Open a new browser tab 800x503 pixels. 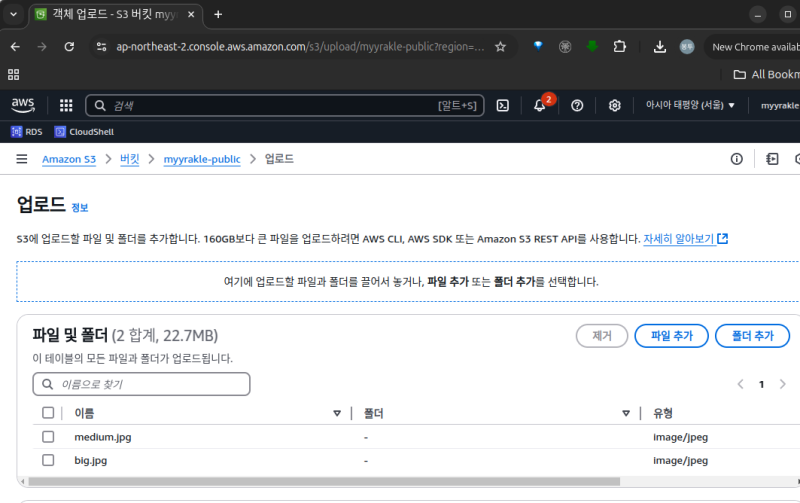218,14
